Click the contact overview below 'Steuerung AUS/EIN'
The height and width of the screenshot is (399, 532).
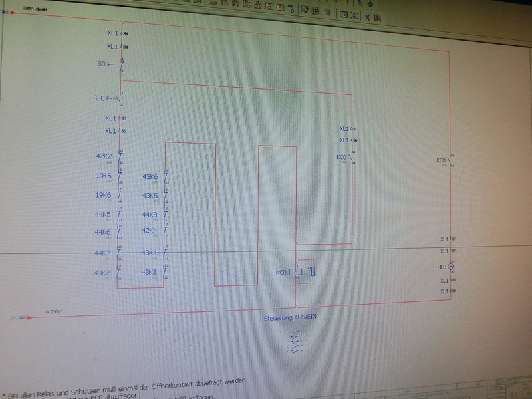294,342
